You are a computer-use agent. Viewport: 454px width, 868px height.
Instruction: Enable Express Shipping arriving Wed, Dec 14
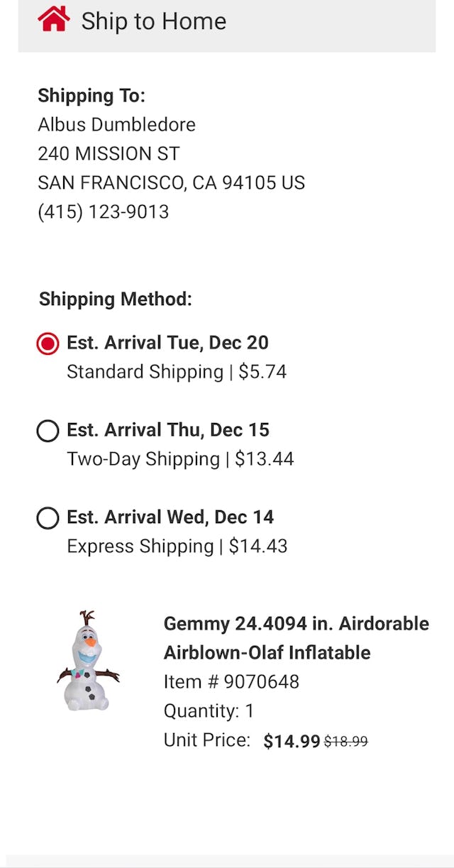(47, 517)
